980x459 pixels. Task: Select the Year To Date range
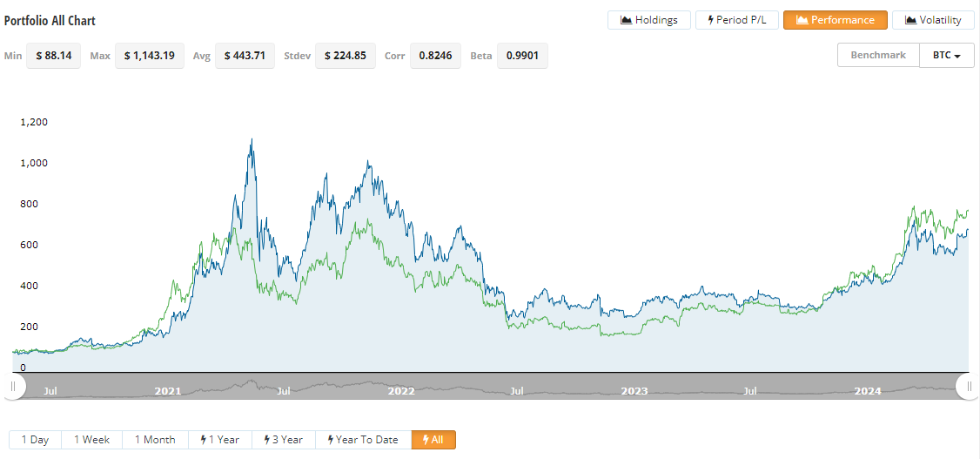(363, 440)
